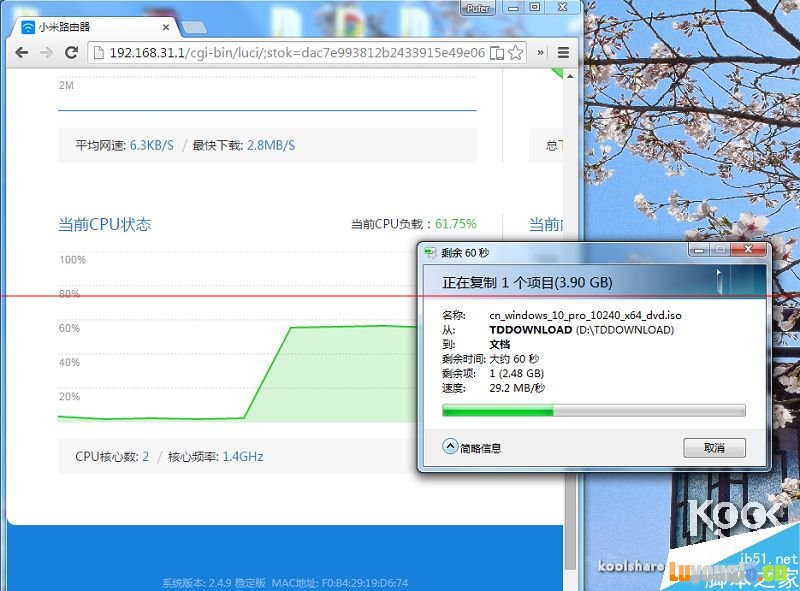The height and width of the screenshot is (591, 800).
Task: Close the 小米路由器 tab
Action: 166,28
